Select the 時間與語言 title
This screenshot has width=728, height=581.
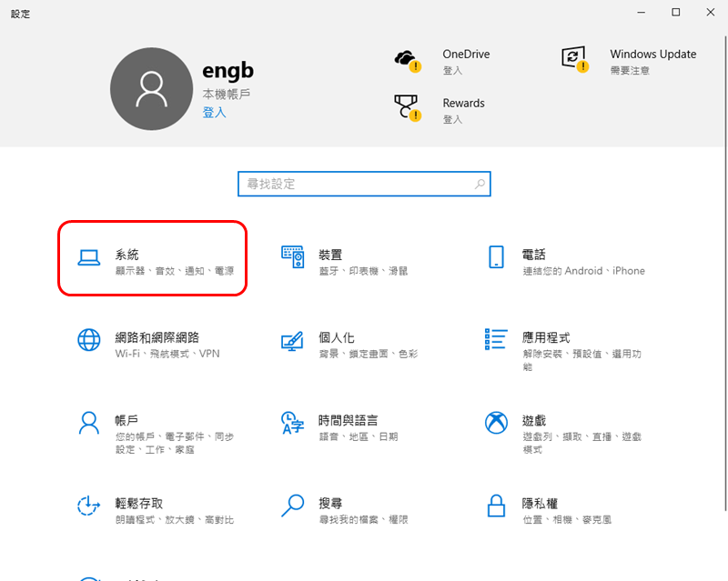[x=349, y=420]
